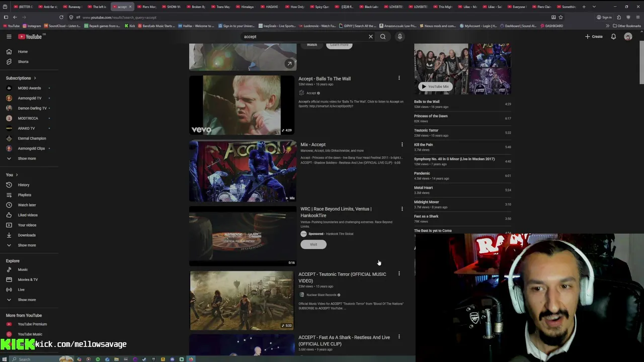Open Liked videos in the sidebar
644x362 pixels.
[28, 215]
